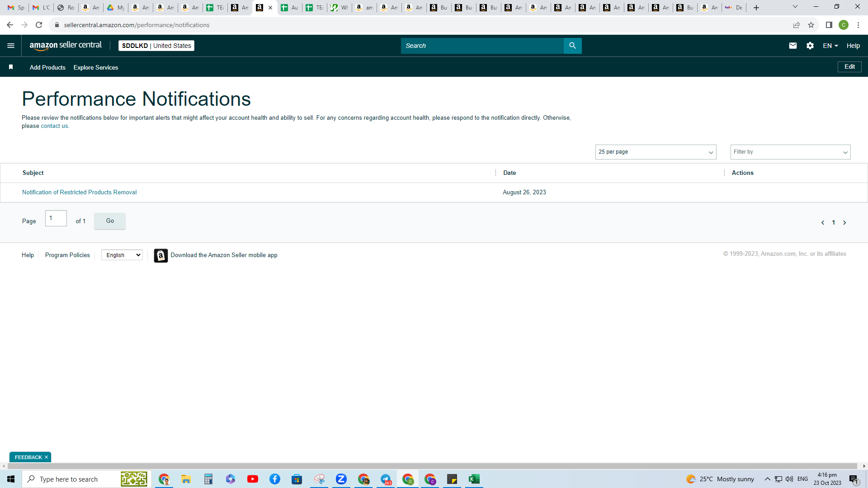Open the EN language dropdown

coord(830,46)
